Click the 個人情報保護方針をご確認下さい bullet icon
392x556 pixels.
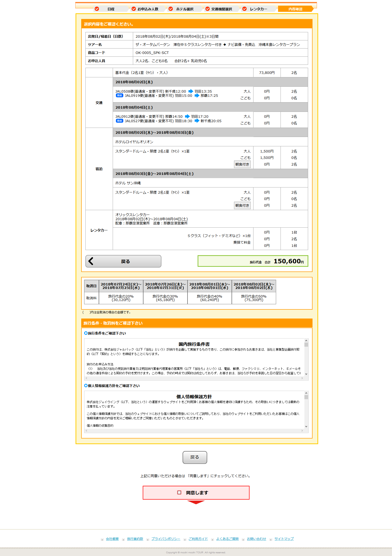tap(86, 386)
